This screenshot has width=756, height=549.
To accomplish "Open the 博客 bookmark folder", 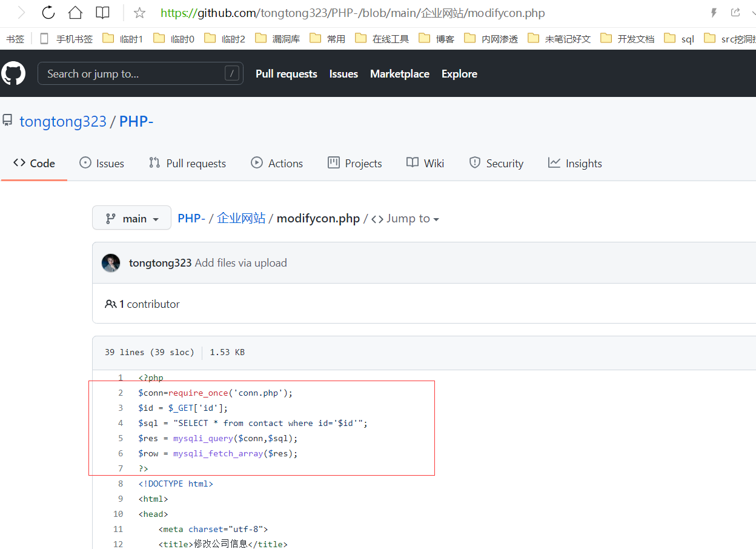I will pyautogui.click(x=436, y=39).
